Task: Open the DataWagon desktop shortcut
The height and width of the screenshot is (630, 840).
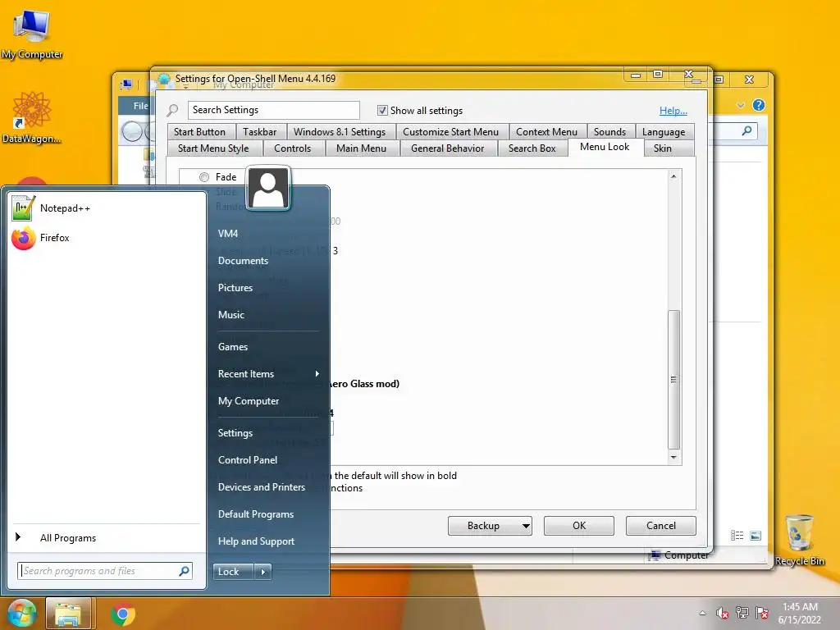Action: click(32, 117)
